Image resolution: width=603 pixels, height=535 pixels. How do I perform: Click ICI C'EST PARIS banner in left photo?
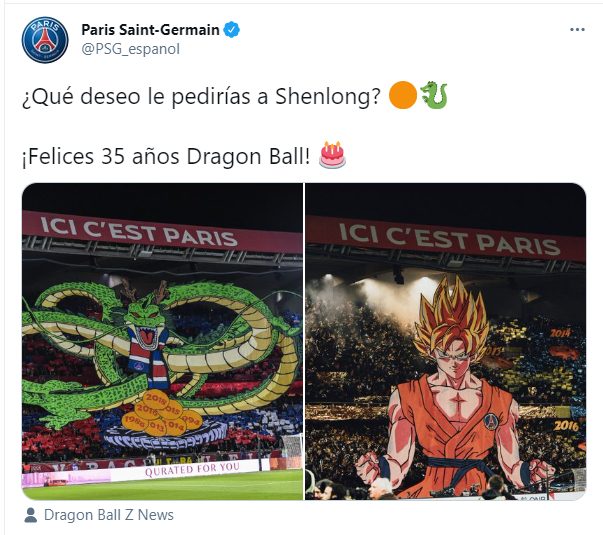[139, 231]
